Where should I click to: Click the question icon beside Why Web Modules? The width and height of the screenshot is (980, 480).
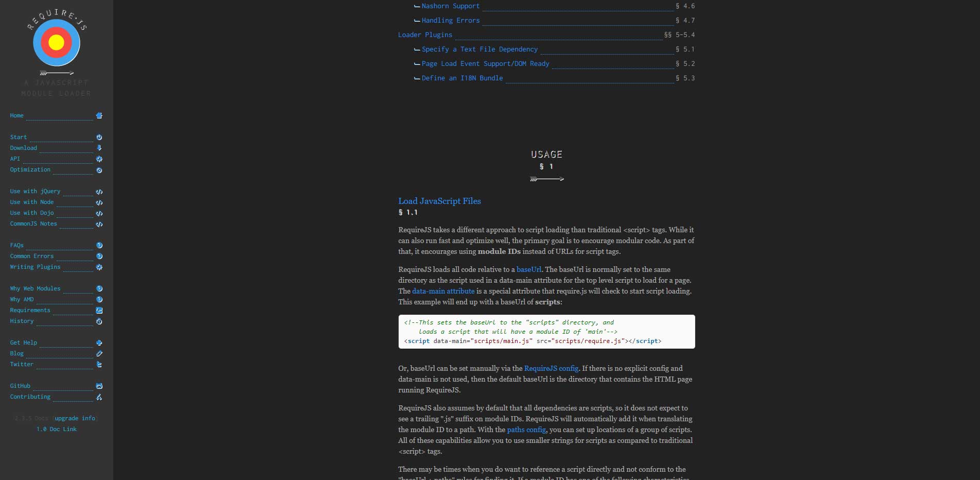click(99, 288)
